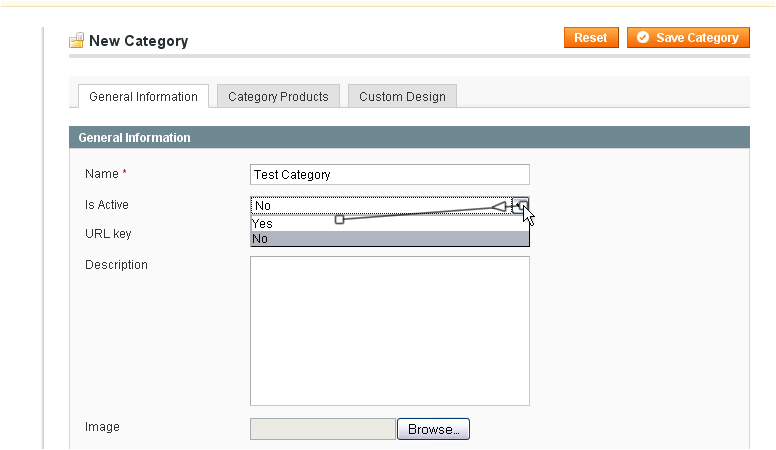Switch to the Category Products tab
776x450 pixels.
coord(278,96)
